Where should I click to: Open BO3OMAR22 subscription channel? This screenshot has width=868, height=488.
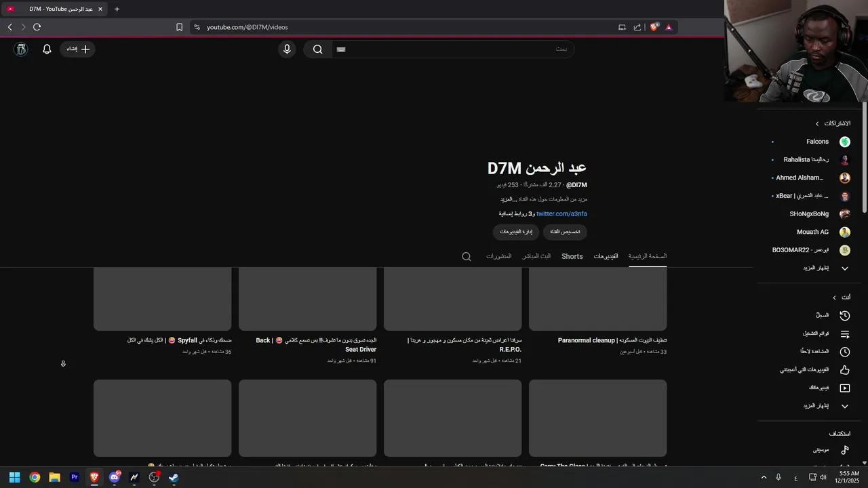(811, 250)
